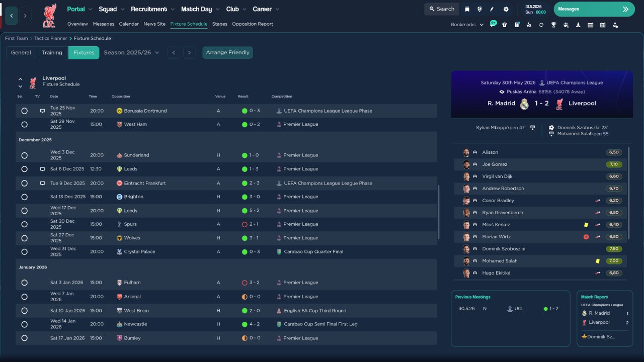The image size is (644, 362).
Task: Click the Wolves club badge
Action: (x=119, y=238)
